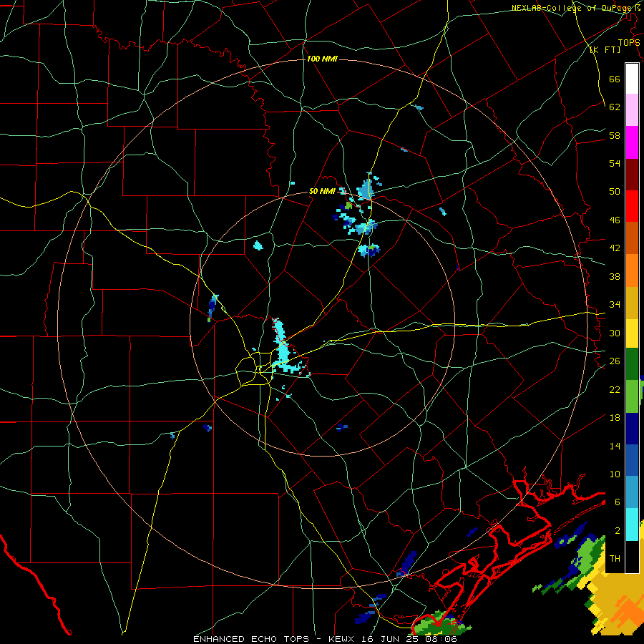Screen dimensions: 644x644
Task: Click legend value 30
Action: pyautogui.click(x=615, y=333)
